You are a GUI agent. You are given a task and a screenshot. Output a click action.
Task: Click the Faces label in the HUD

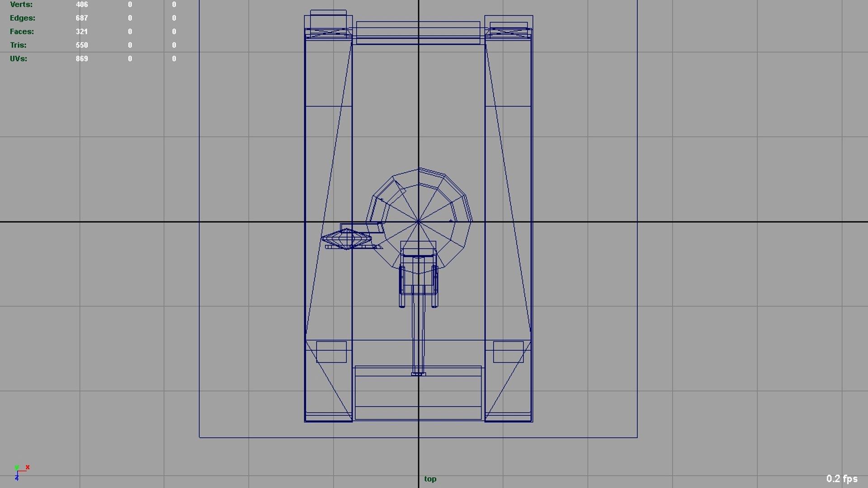point(22,32)
